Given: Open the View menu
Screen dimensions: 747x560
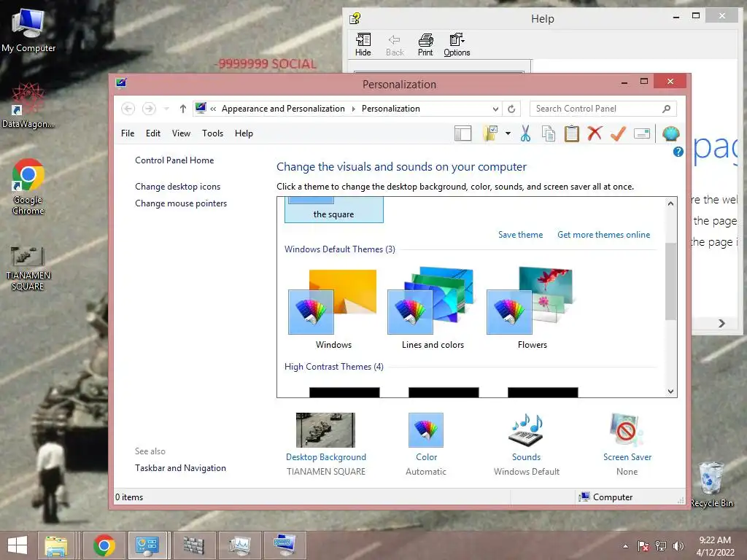Looking at the screenshot, I should click(181, 133).
